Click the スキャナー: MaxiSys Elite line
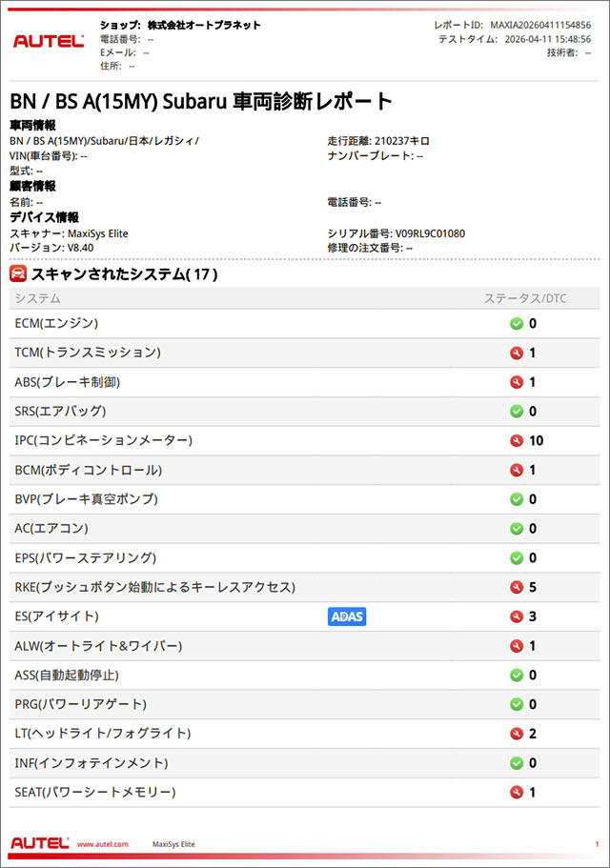Viewport: 610px width, 868px height. (x=69, y=233)
